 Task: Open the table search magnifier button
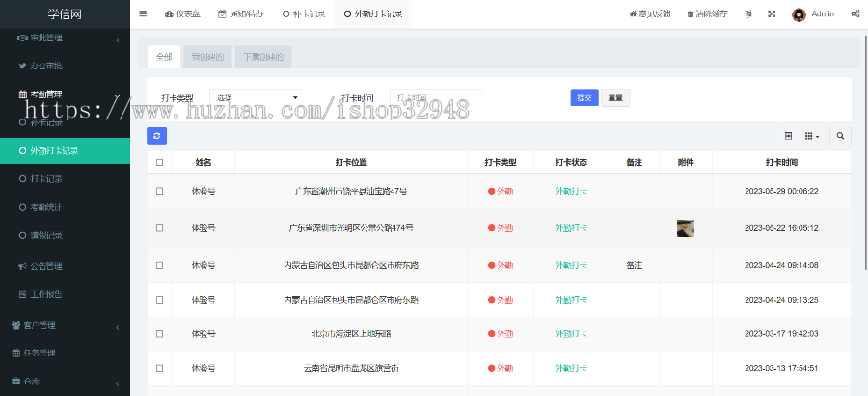click(x=840, y=136)
